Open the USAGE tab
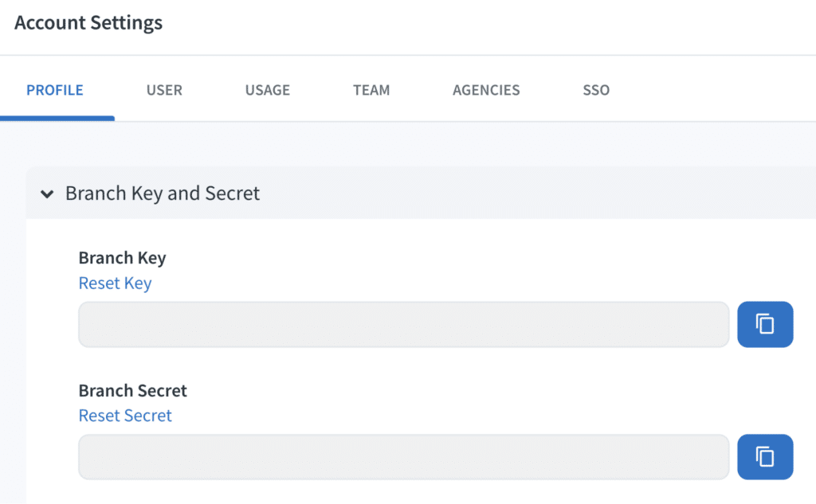The height and width of the screenshot is (504, 816). (x=267, y=90)
